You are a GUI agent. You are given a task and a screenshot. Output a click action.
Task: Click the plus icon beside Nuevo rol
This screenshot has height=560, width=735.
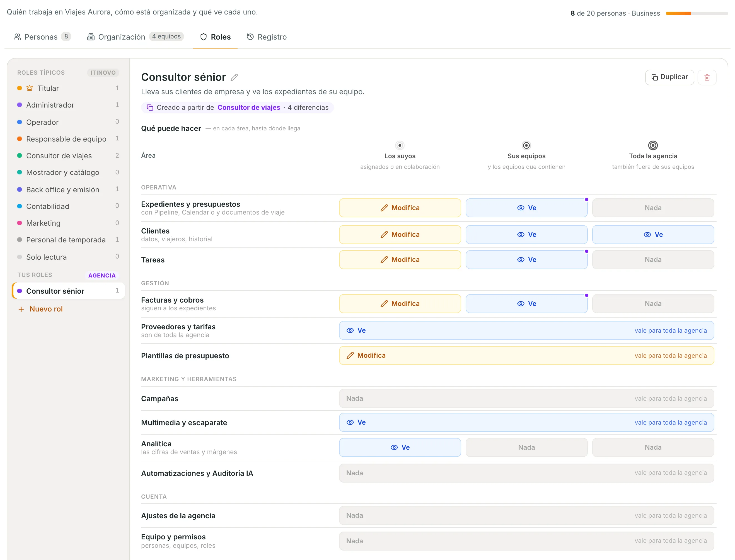tap(21, 309)
